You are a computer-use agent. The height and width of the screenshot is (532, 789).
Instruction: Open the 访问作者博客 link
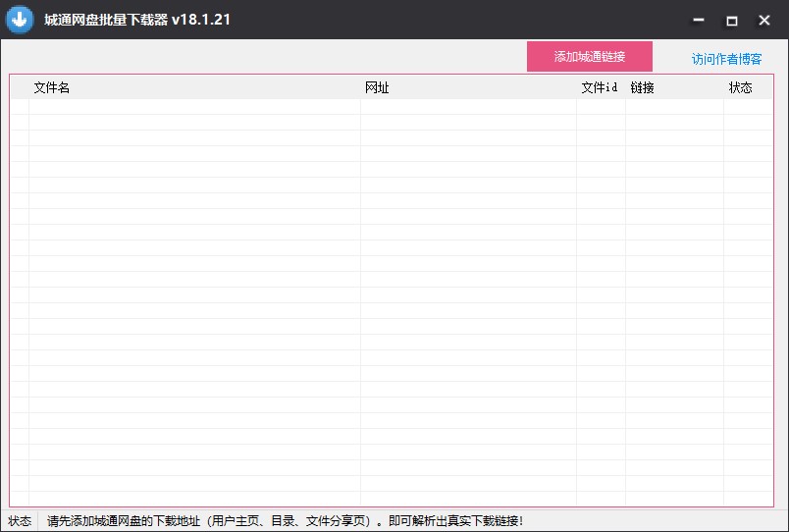click(x=726, y=59)
